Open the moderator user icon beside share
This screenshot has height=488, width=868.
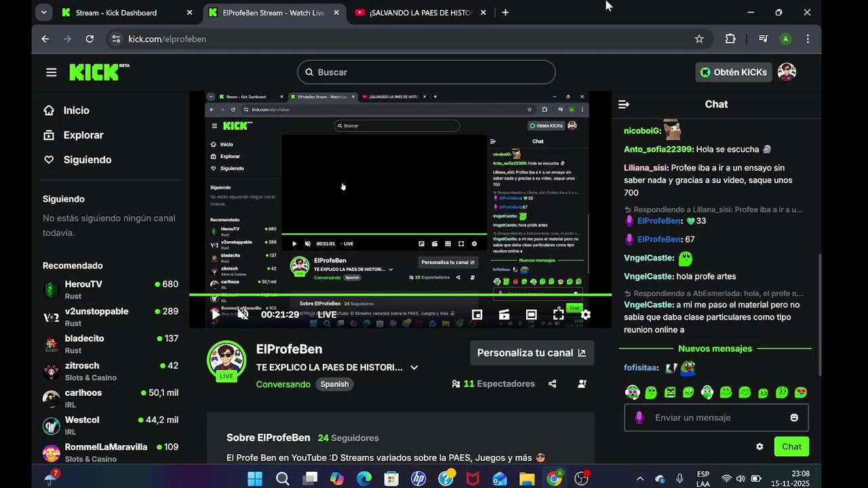[582, 384]
